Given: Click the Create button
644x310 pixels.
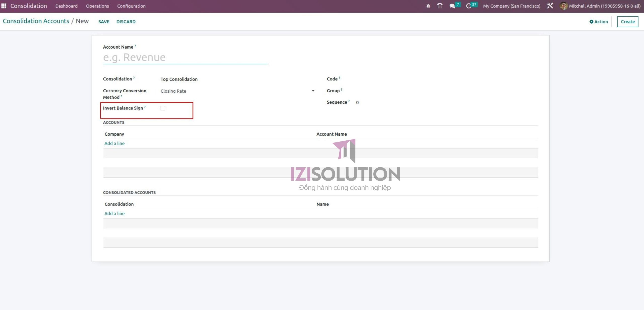Looking at the screenshot, I should pos(627,22).
